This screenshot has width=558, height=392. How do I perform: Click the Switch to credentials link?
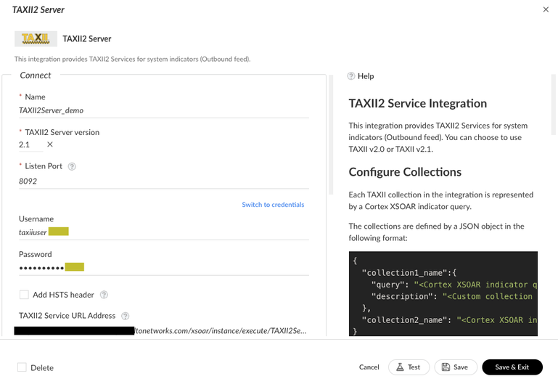(273, 205)
